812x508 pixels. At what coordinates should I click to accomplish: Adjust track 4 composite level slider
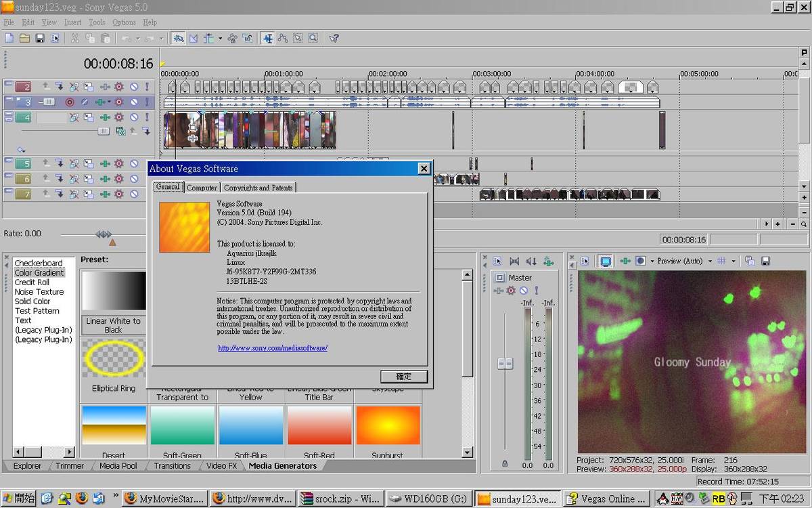[104, 131]
